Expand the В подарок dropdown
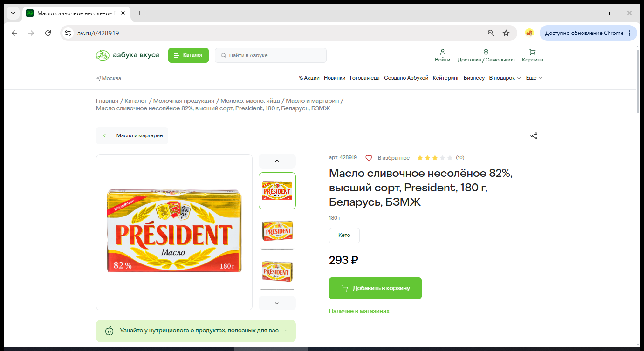This screenshot has height=351, width=644. (x=505, y=78)
